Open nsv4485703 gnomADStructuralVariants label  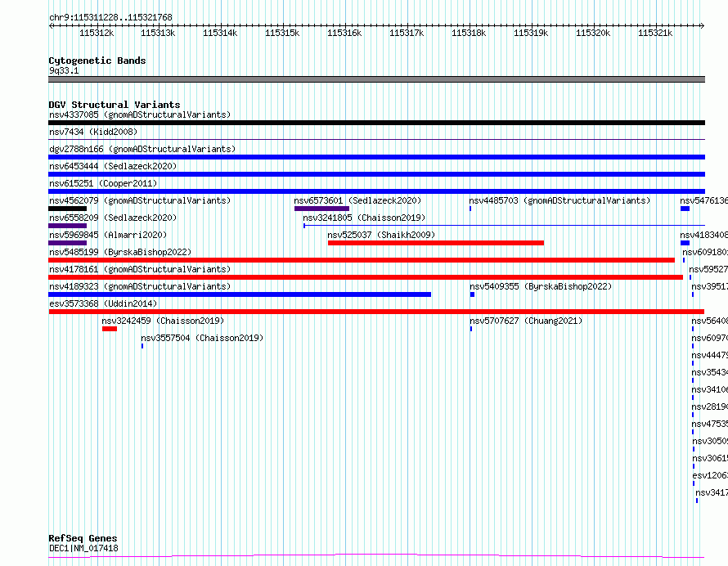[559, 200]
